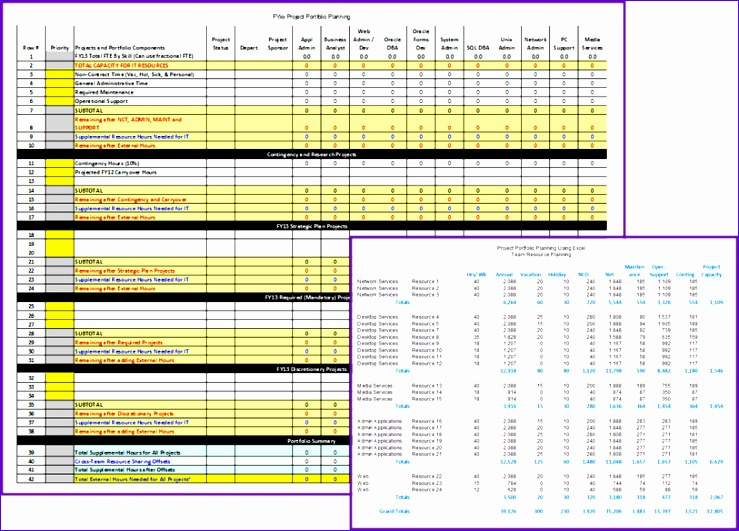Click the "Oracle Forms Dev" column header
This screenshot has height=531, width=739.
point(421,40)
